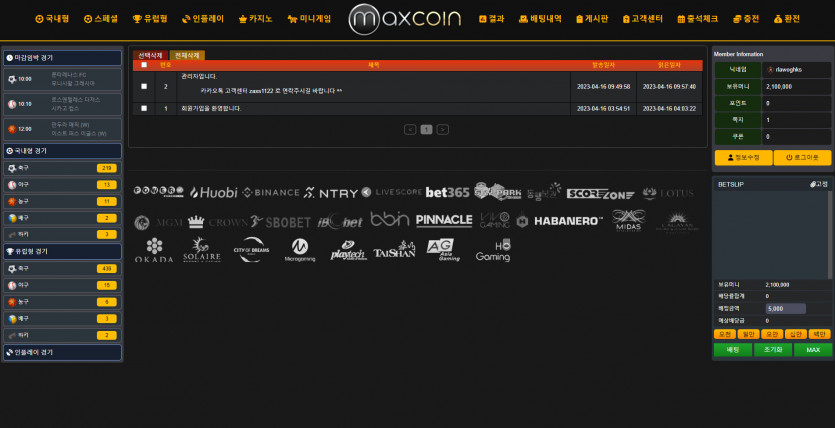The width and height of the screenshot is (835, 428).
Task: Click the Microgaming logo
Action: (299, 249)
